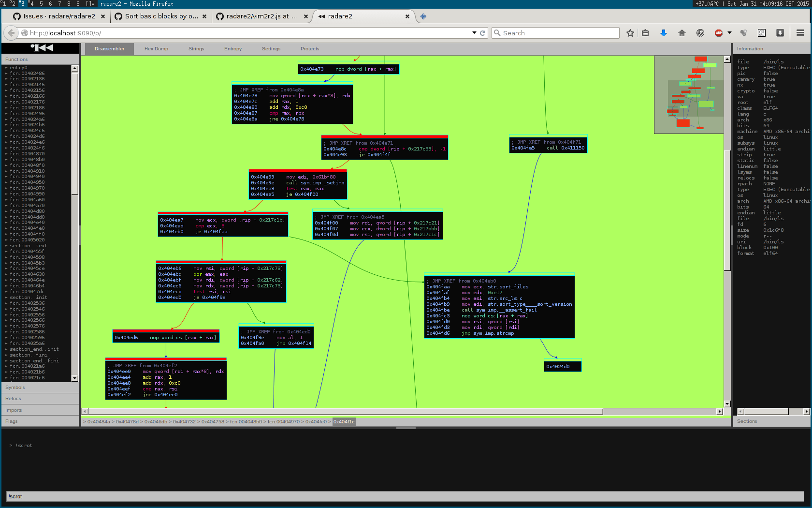Click call 0x411150 instruction at 0x404fa5

548,148
